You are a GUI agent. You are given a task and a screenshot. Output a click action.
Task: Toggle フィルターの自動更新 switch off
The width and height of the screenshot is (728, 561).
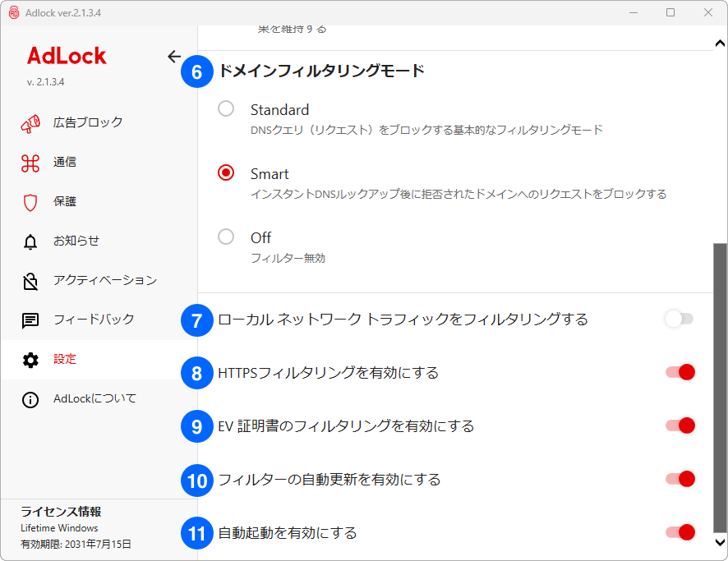(680, 479)
